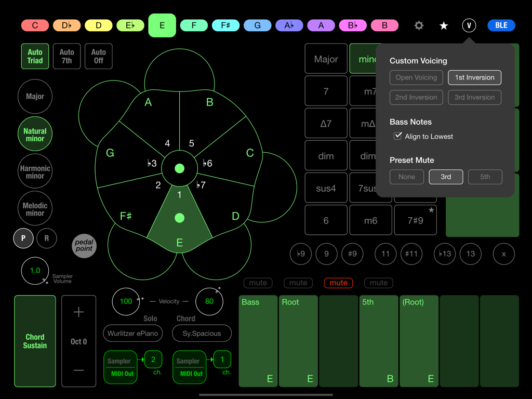
Task: Open Custom Voicing via the V icon
Action: pyautogui.click(x=469, y=25)
